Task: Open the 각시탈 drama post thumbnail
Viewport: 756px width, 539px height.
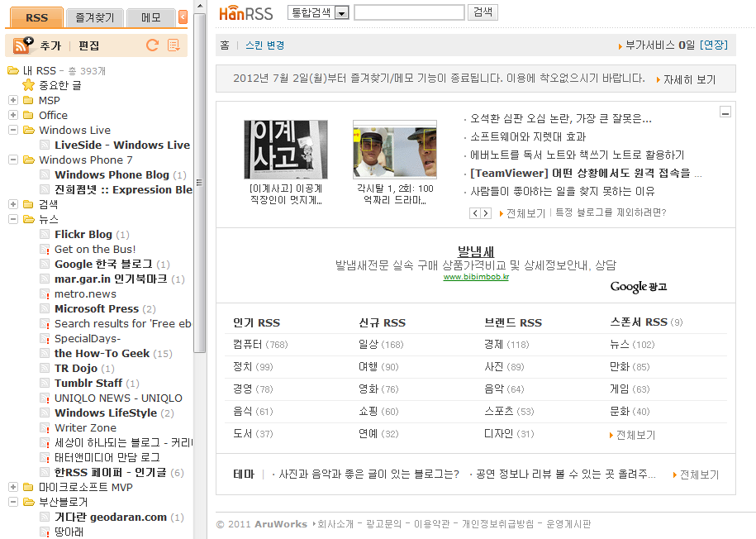Action: 395,149
